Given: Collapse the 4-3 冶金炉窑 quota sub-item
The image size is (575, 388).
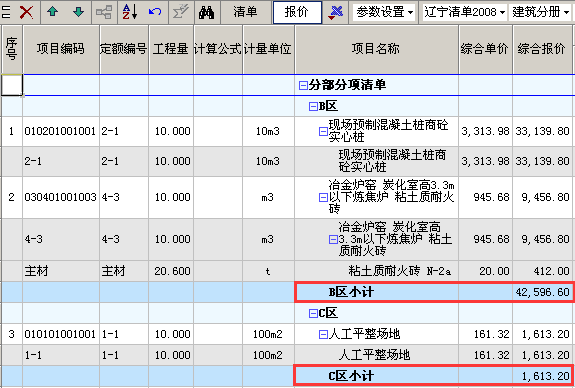Looking at the screenshot, I should click(333, 240).
